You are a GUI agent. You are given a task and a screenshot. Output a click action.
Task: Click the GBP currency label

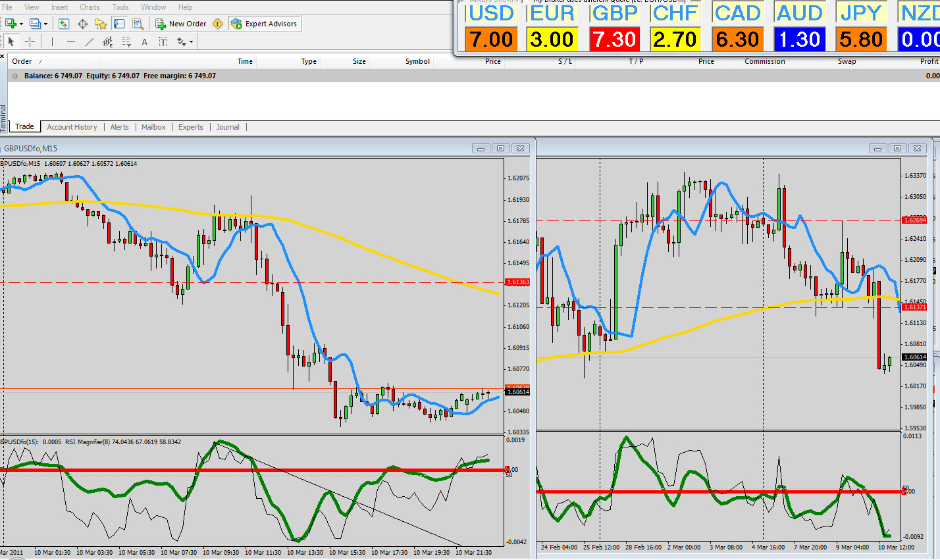pos(615,13)
